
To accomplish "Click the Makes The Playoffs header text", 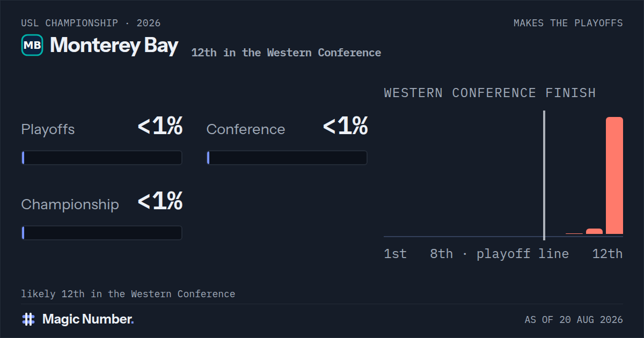I will click(568, 23).
